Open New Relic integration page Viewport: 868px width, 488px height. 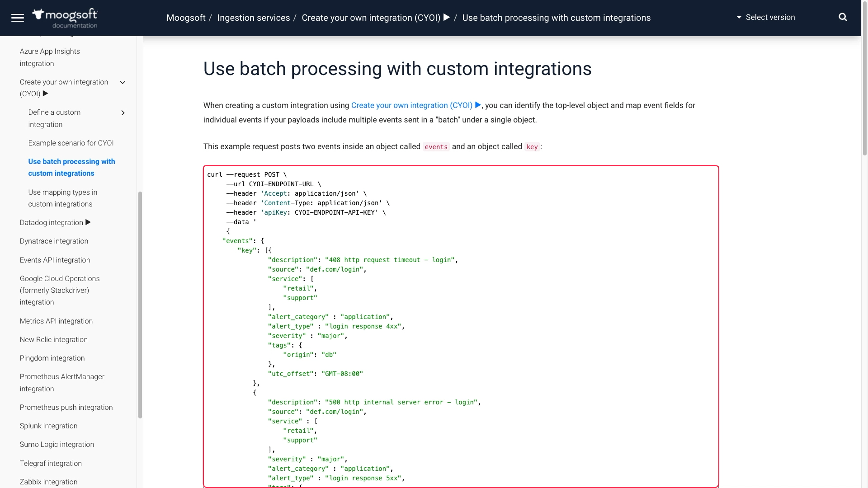point(54,339)
